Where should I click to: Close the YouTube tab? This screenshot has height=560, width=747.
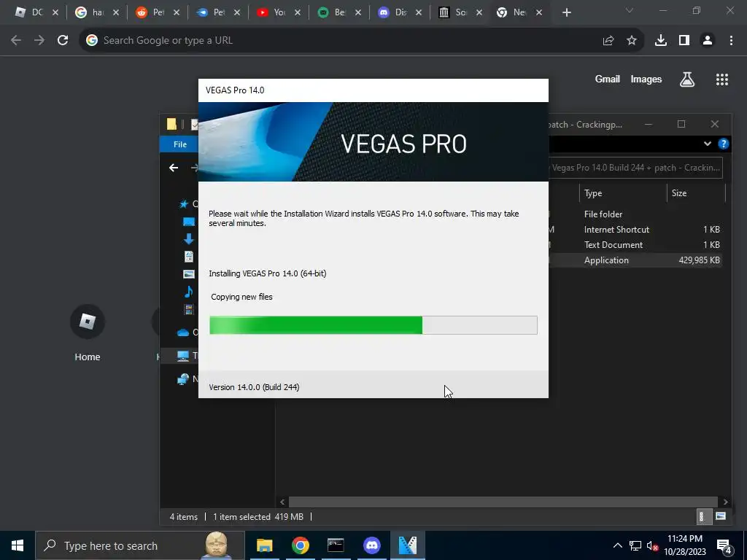[x=298, y=12]
